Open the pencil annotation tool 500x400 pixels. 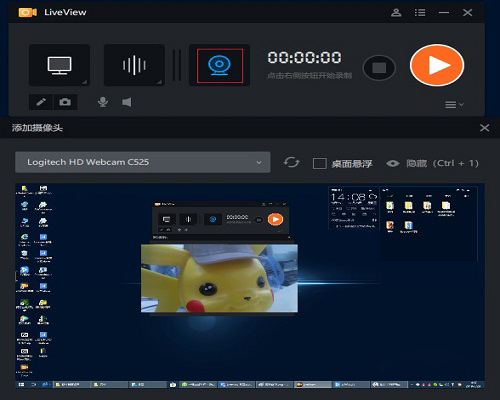41,102
